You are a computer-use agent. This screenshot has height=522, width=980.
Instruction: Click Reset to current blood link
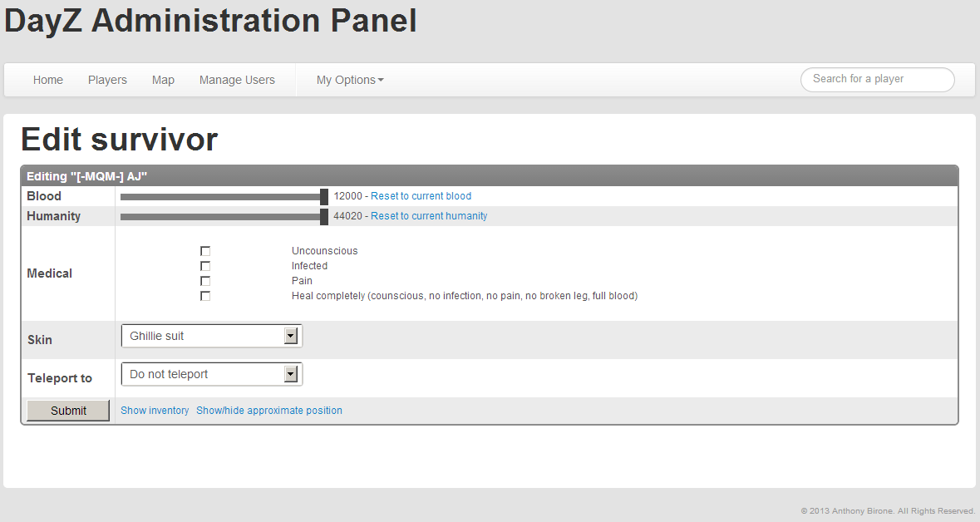(421, 196)
